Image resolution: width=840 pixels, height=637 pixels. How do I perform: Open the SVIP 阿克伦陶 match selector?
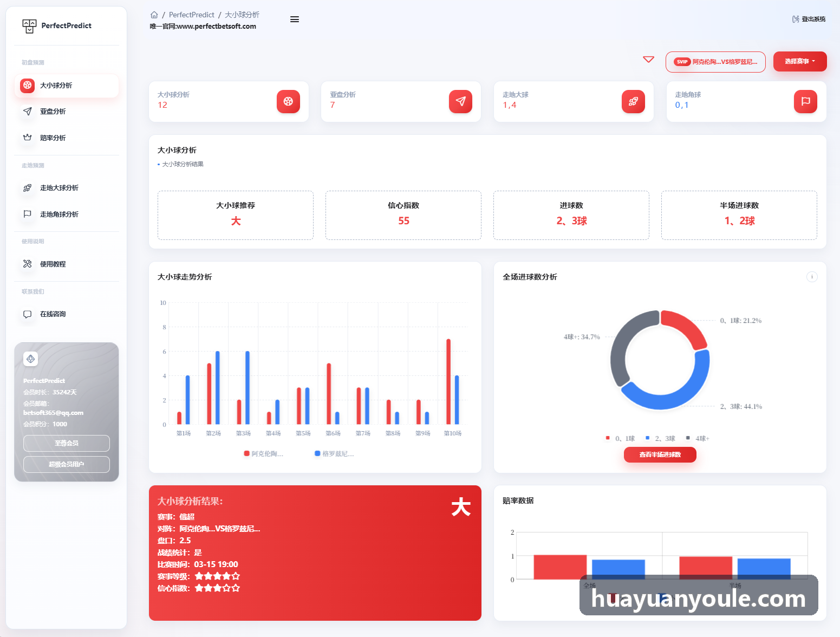tap(715, 62)
